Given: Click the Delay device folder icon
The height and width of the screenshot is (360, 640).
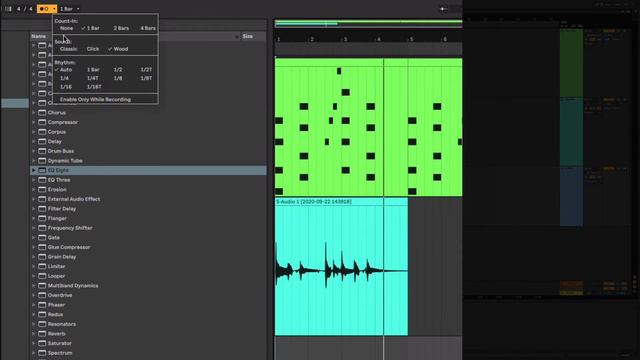Looking at the screenshot, I should (x=42, y=141).
